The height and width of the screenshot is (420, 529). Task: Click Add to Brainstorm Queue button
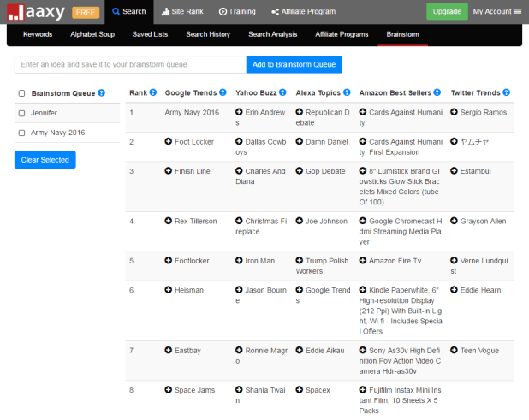click(294, 64)
